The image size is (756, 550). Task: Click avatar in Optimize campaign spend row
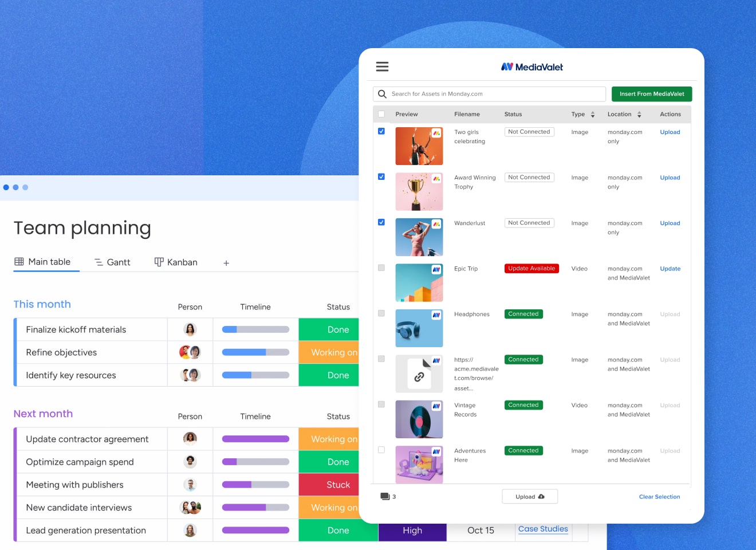(x=190, y=462)
